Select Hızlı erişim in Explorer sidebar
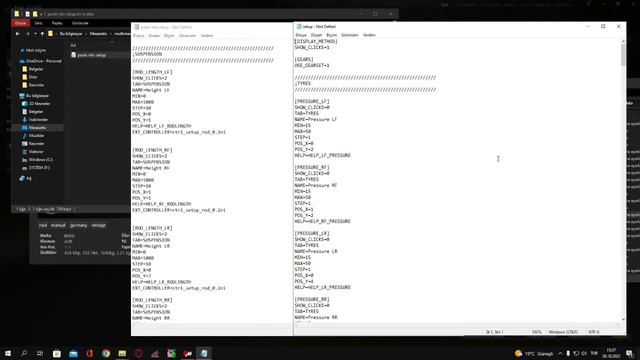Viewport: 640px width, 360px height. 36,50
